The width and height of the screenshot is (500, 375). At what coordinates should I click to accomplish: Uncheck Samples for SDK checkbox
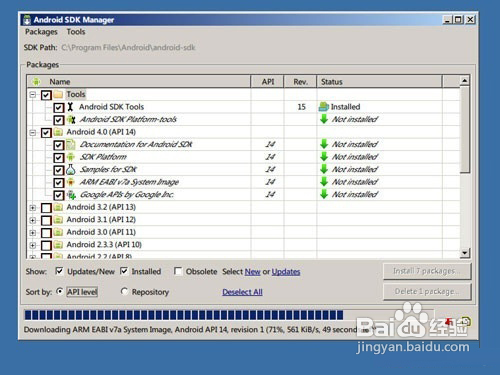click(59, 170)
